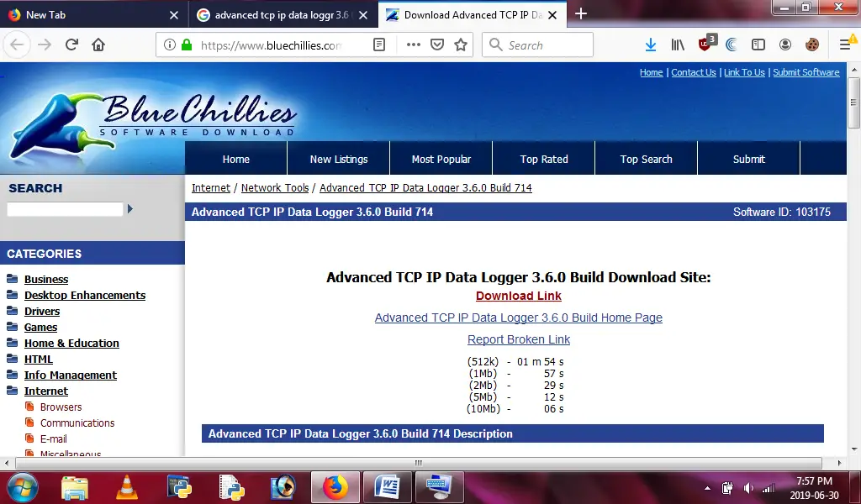This screenshot has height=504, width=861.
Task: Open the Firefox downloads panel
Action: click(x=651, y=45)
